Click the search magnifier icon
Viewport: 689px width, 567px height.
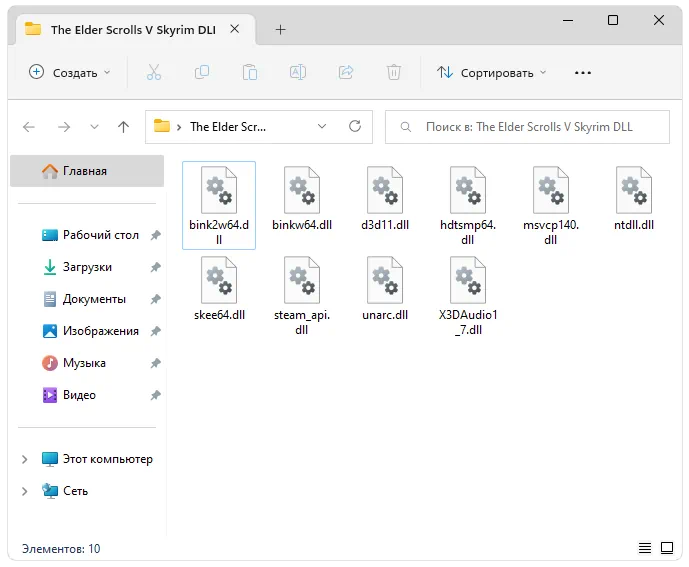(x=406, y=127)
